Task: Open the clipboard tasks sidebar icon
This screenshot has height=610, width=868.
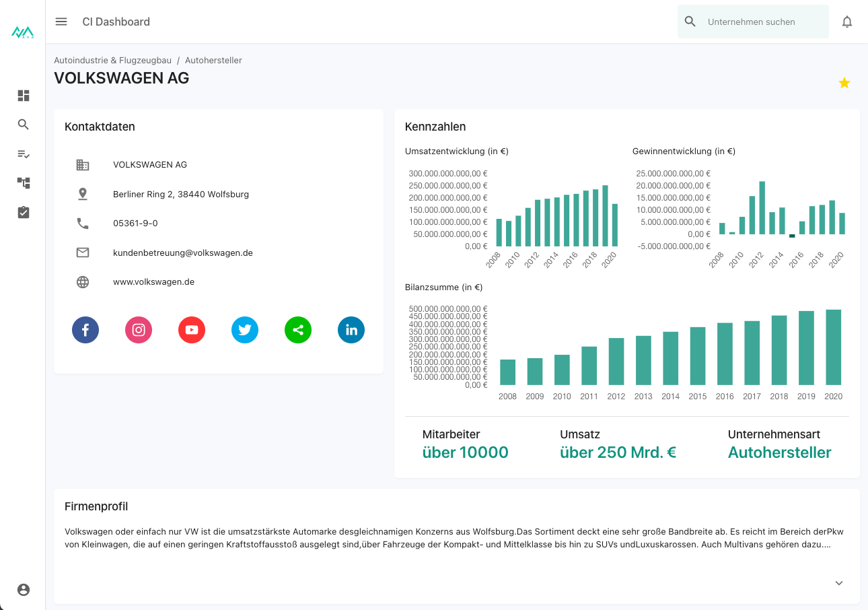Action: (x=24, y=212)
